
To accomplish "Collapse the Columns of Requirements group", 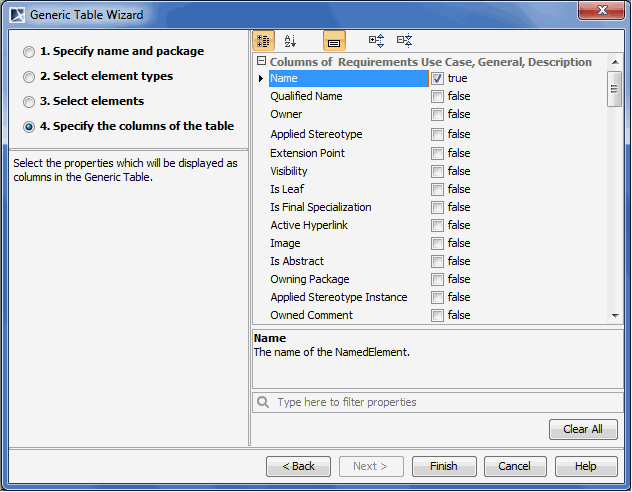I will point(261,61).
